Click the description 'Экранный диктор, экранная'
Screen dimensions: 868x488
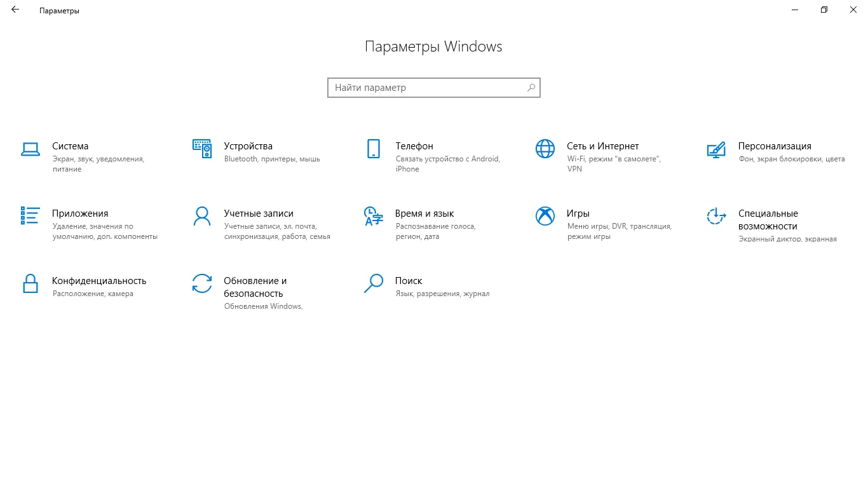pyautogui.click(x=788, y=239)
